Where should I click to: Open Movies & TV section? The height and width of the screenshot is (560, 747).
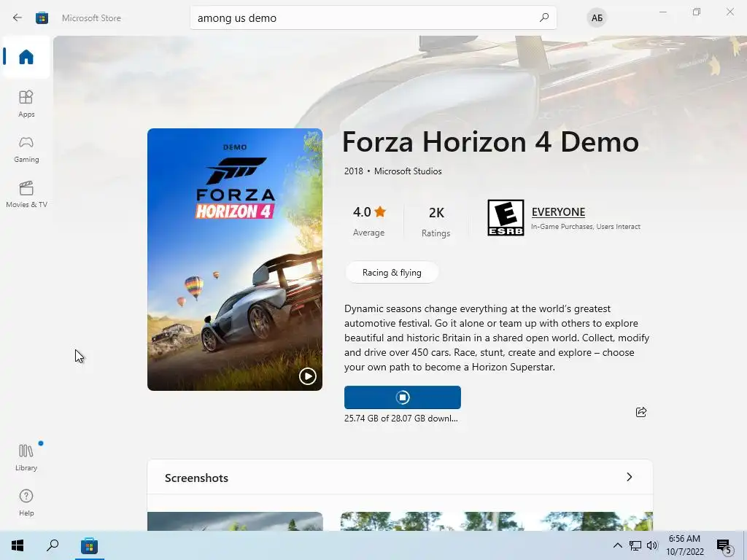click(x=26, y=194)
